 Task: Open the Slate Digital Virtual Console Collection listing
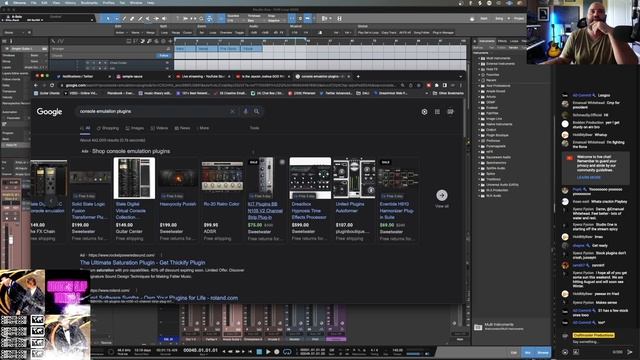(134, 200)
